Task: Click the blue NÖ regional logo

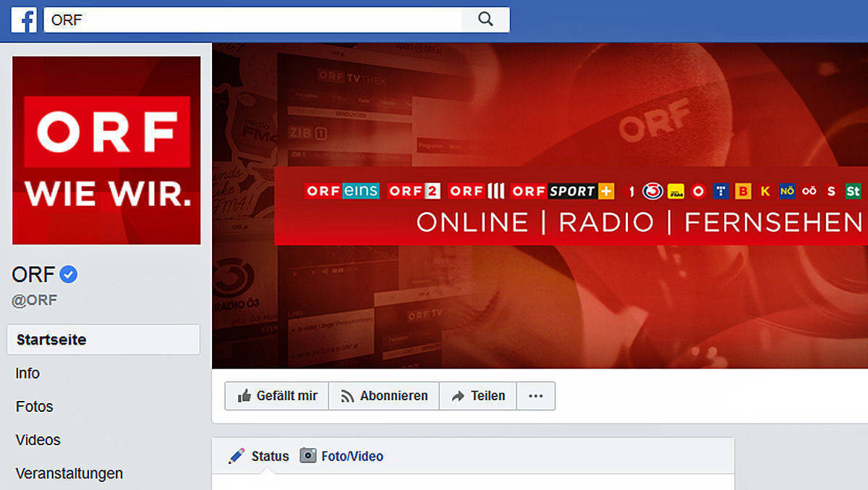Action: click(787, 191)
